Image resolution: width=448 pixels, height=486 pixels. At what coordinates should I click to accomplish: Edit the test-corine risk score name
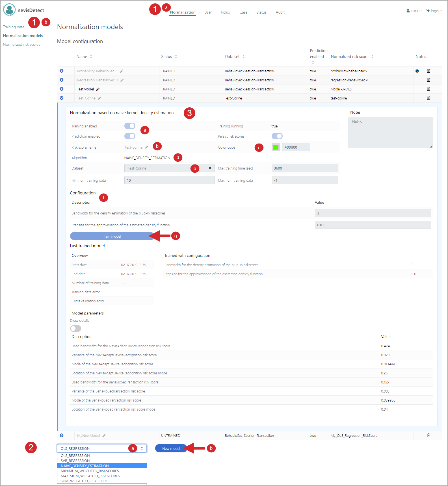pos(146,147)
